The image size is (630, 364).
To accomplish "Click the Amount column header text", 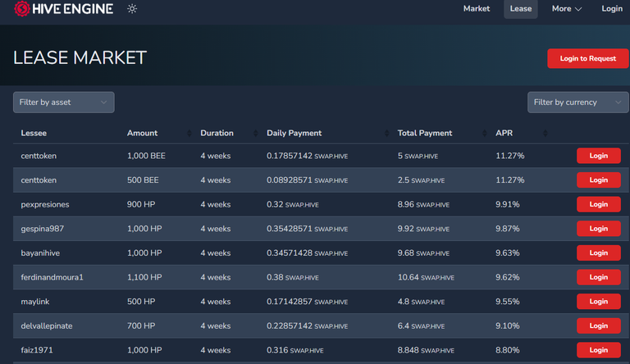I will (x=142, y=134).
